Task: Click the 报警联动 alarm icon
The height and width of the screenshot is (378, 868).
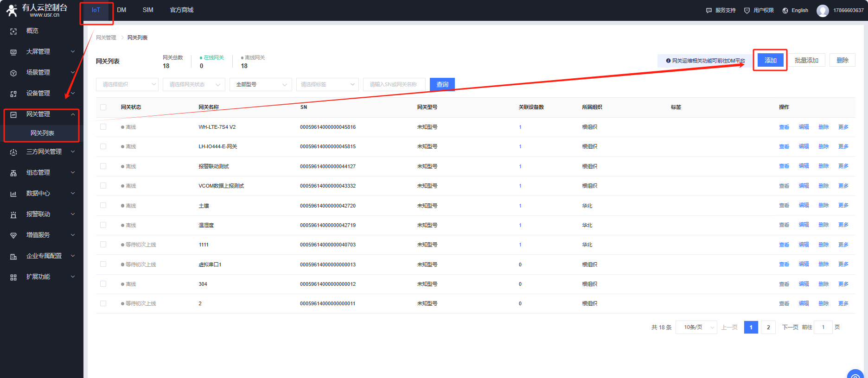Action: tap(13, 214)
